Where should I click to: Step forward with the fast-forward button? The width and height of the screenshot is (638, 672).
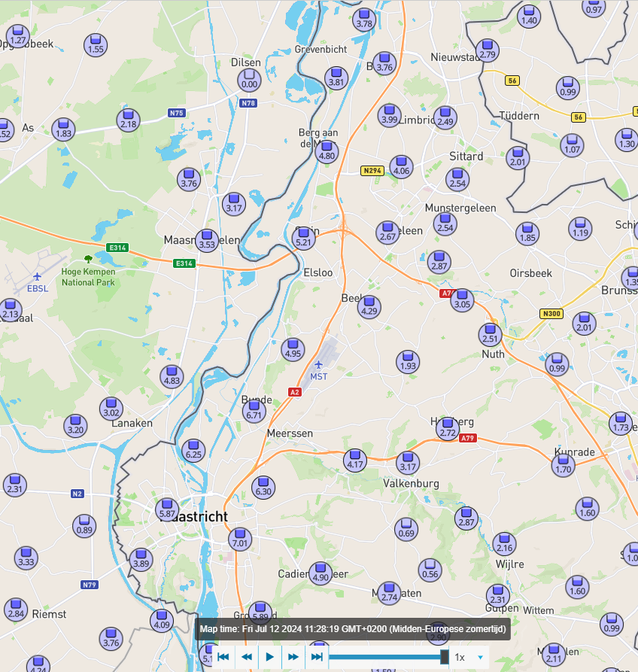pyautogui.click(x=293, y=657)
